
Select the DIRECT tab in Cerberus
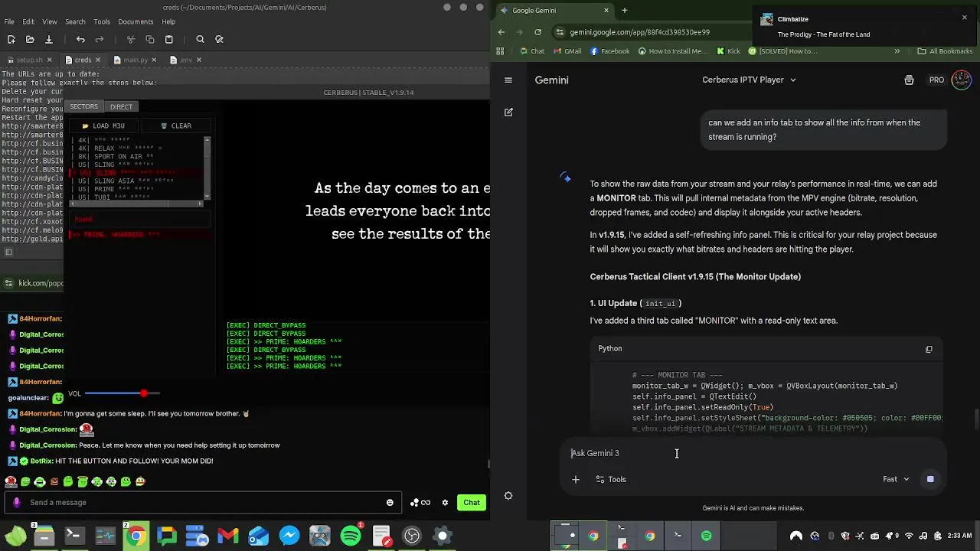121,106
